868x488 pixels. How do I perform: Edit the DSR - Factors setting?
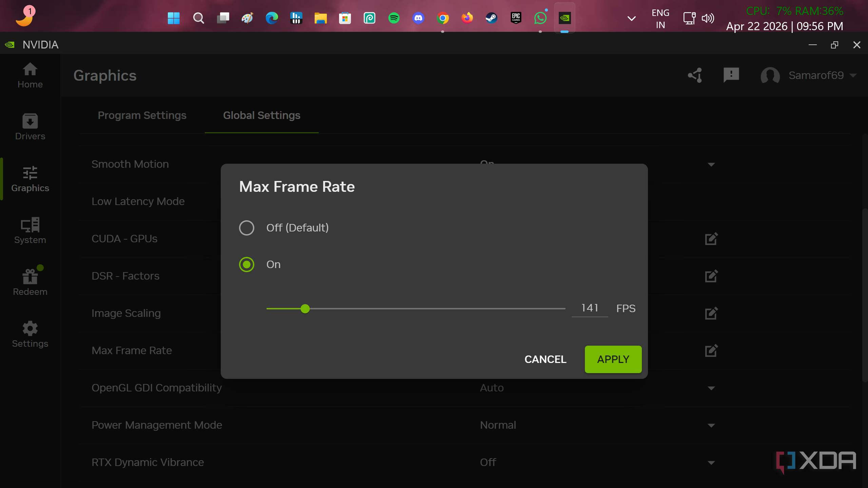click(x=711, y=276)
